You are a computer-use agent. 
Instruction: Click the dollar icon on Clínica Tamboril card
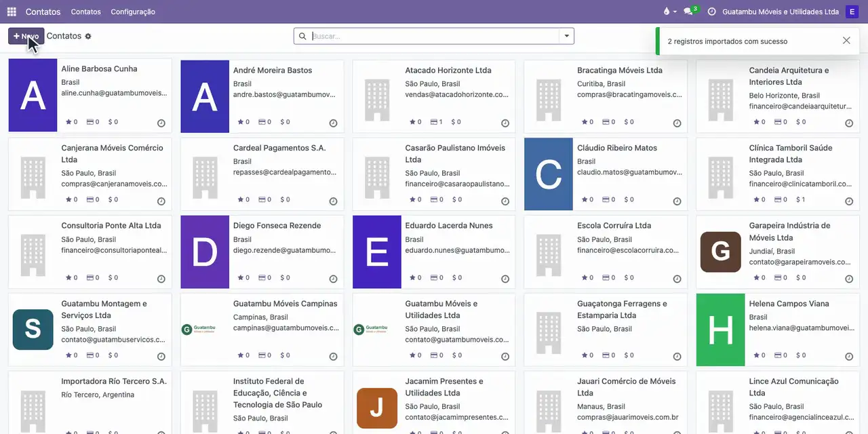tap(800, 199)
